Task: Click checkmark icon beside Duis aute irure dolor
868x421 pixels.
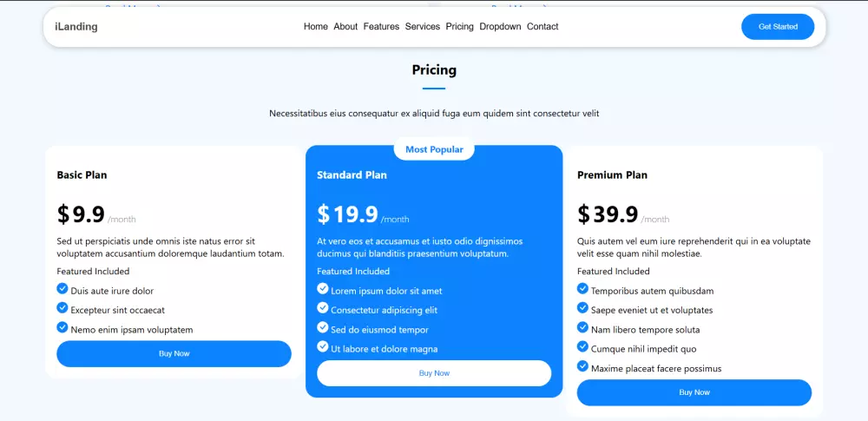Action: pyautogui.click(x=62, y=289)
